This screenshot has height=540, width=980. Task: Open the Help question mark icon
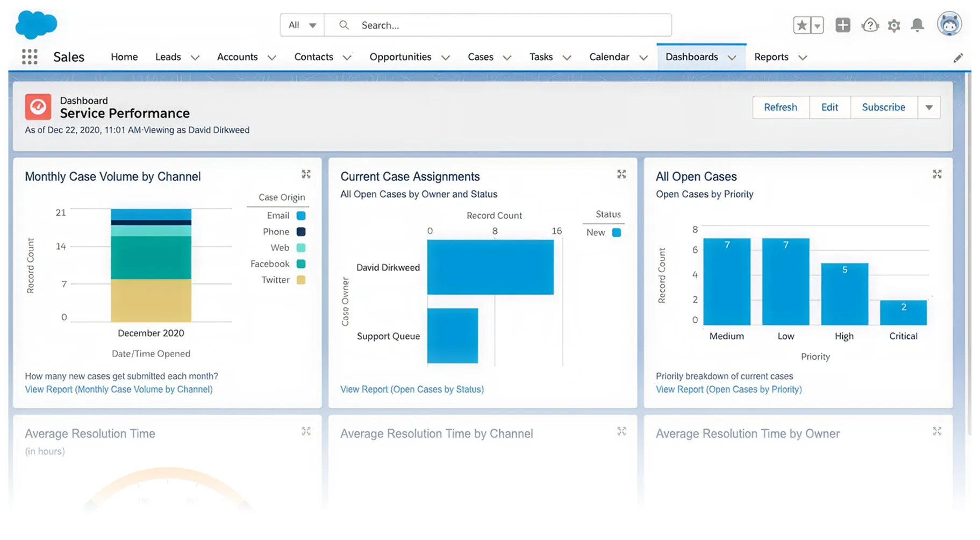click(870, 25)
